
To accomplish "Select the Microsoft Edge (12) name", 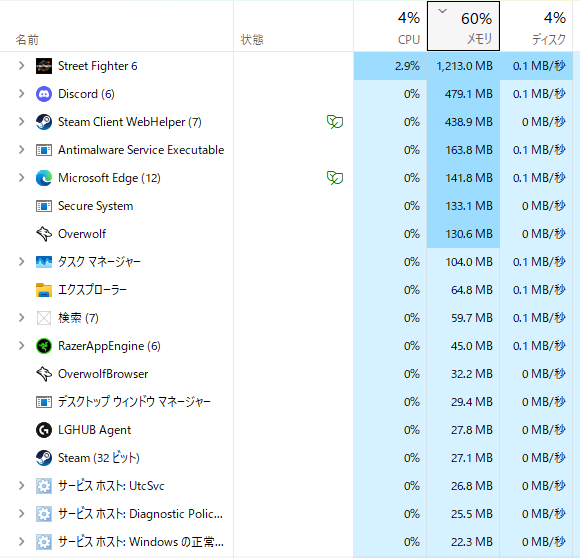I will click(x=109, y=178).
